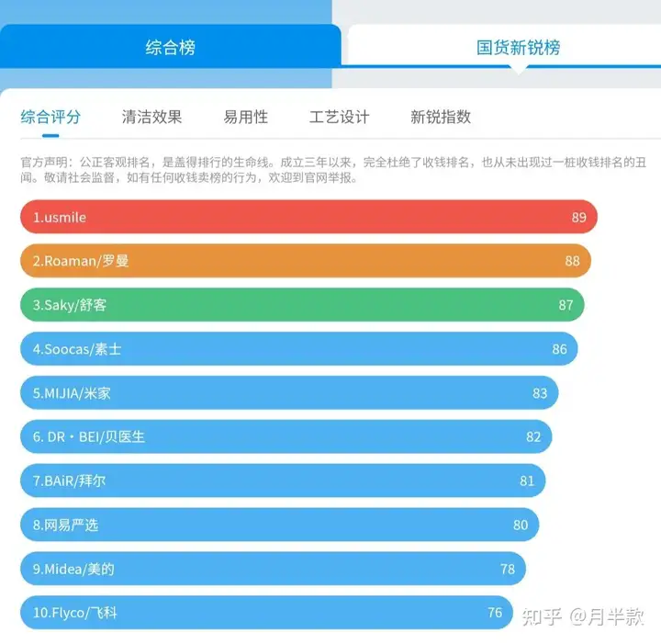Select the 综合评分 sub-tab

[x=50, y=117]
